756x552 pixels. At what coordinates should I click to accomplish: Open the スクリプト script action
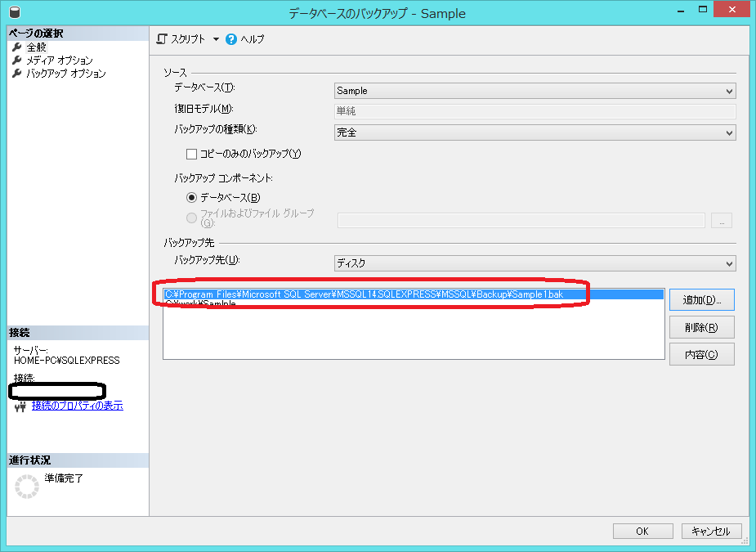pyautogui.click(x=181, y=39)
